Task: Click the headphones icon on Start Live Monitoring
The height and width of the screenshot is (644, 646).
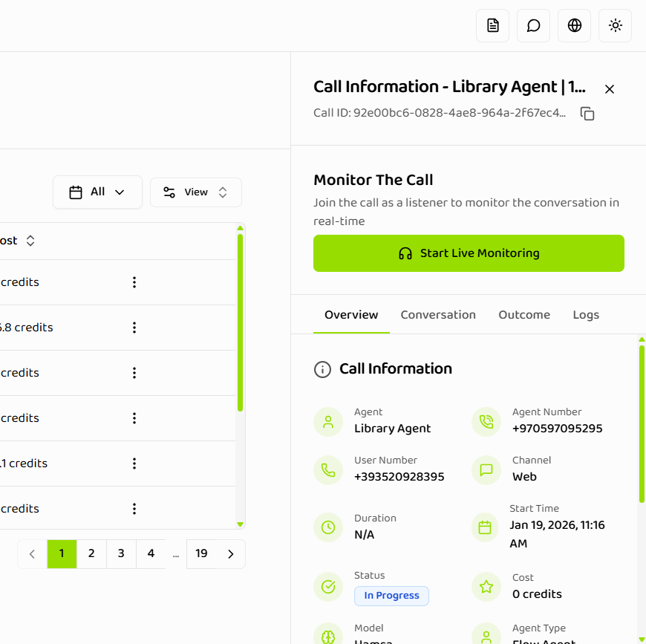Action: click(405, 253)
